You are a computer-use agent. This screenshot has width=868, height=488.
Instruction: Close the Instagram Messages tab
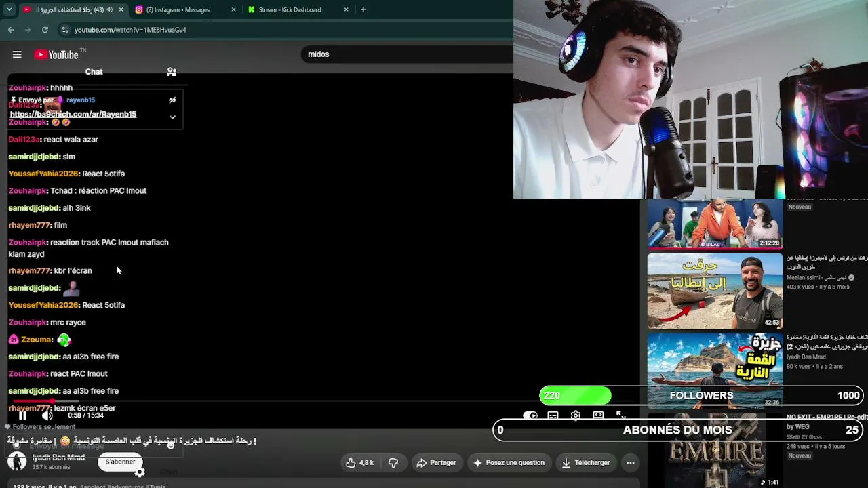click(234, 9)
